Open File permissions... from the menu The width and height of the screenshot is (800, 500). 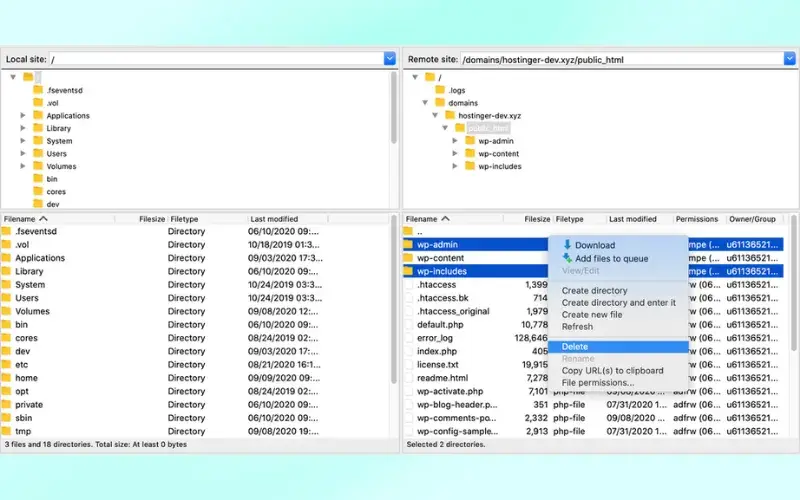tap(597, 383)
